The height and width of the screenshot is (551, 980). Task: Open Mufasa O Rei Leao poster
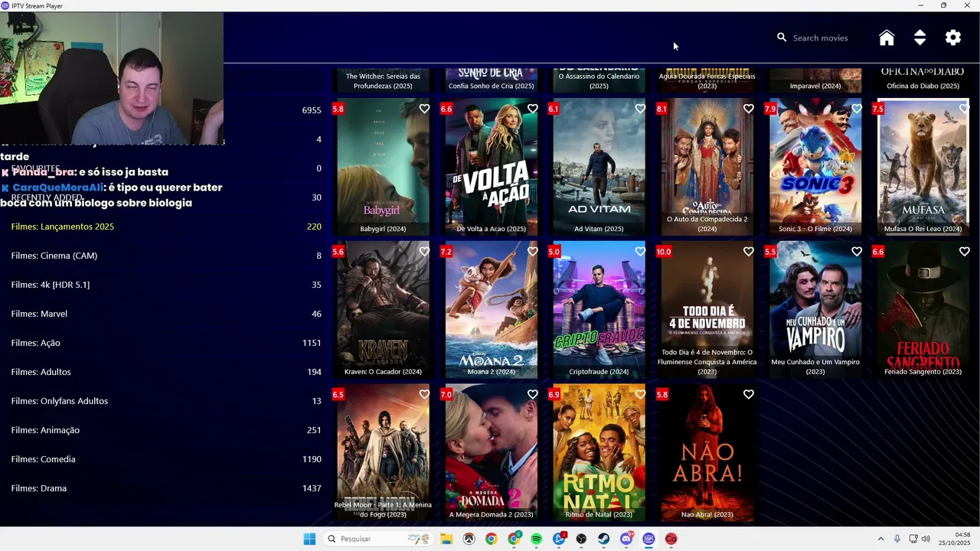pyautogui.click(x=923, y=167)
